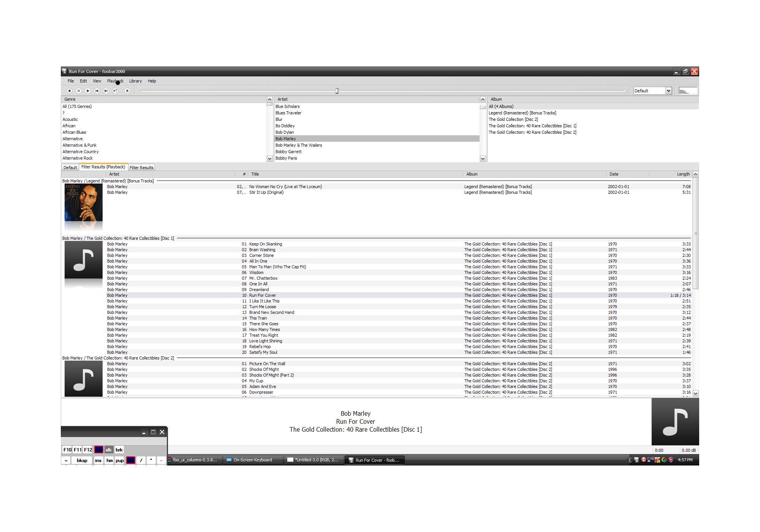760x532 pixels.
Task: Click the Gold Collection Disc 1 placeholder art
Action: (x=84, y=260)
